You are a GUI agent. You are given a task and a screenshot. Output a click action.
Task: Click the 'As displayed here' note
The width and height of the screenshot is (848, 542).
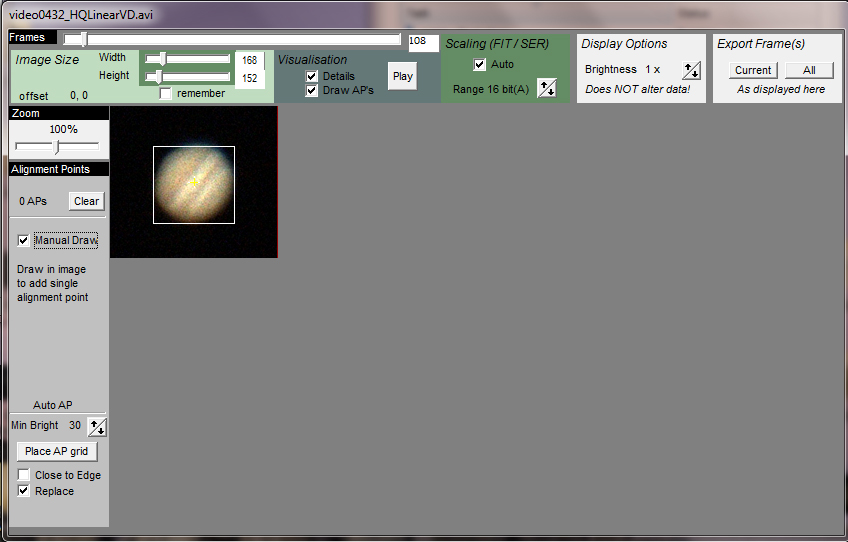(x=781, y=89)
